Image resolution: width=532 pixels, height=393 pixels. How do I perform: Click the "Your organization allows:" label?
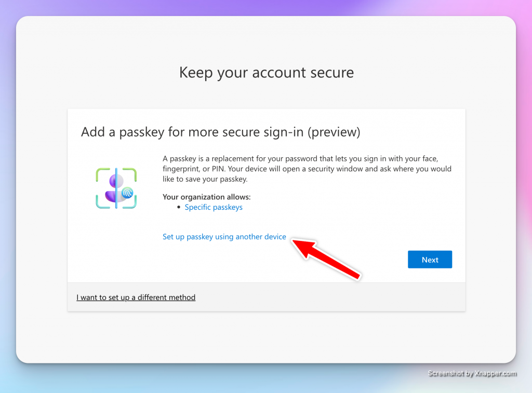point(206,197)
